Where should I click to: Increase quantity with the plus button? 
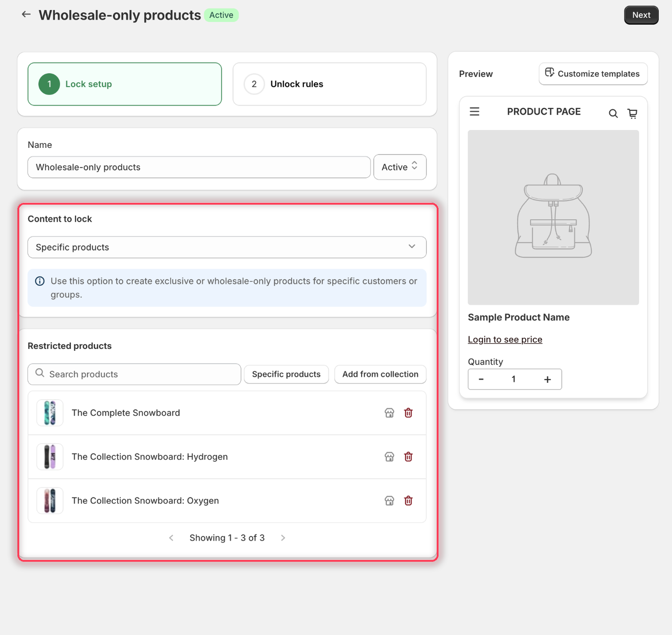[x=547, y=379]
